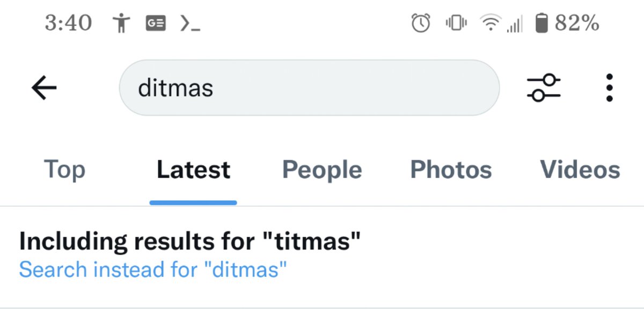Tap the cellular signal bars icon
This screenshot has width=644, height=322.
(514, 25)
